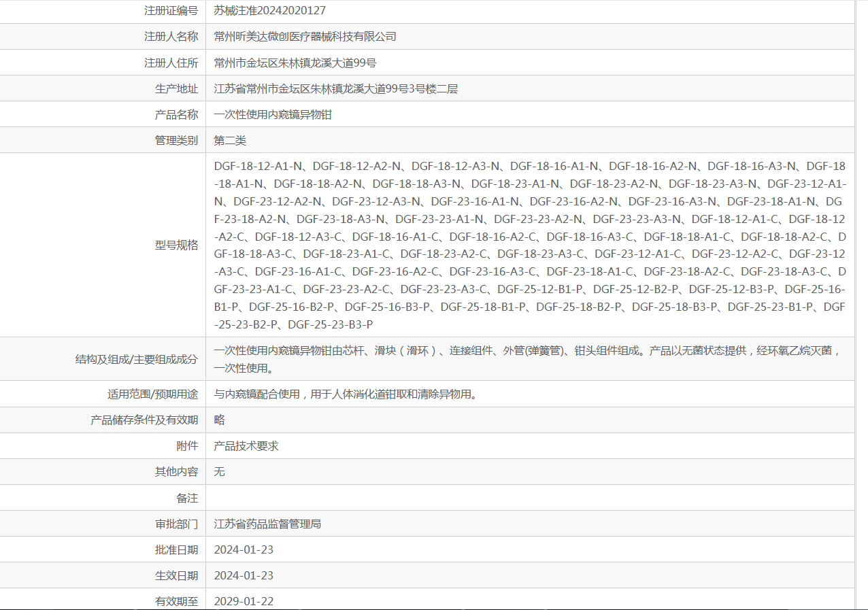Screen dimensions: 868x610
Task: Click the 批准日期 value 2024-01-23
Action: tap(244, 549)
